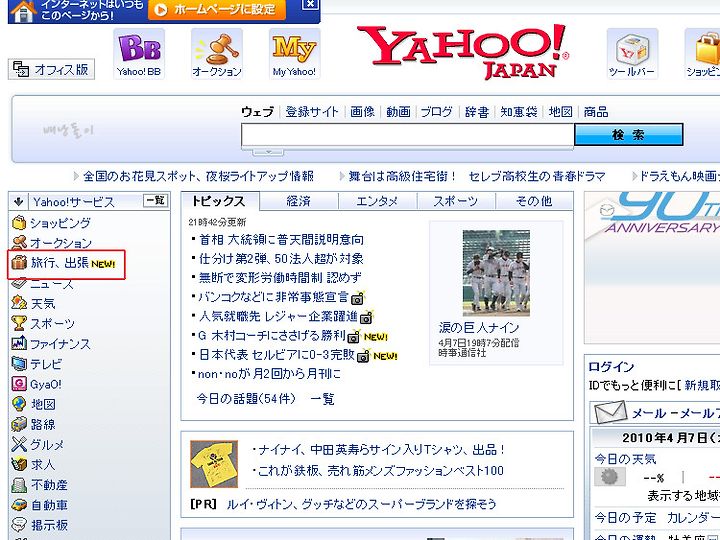The image size is (720, 540).
Task: Click the 一覧 button in services header
Action: tap(155, 200)
